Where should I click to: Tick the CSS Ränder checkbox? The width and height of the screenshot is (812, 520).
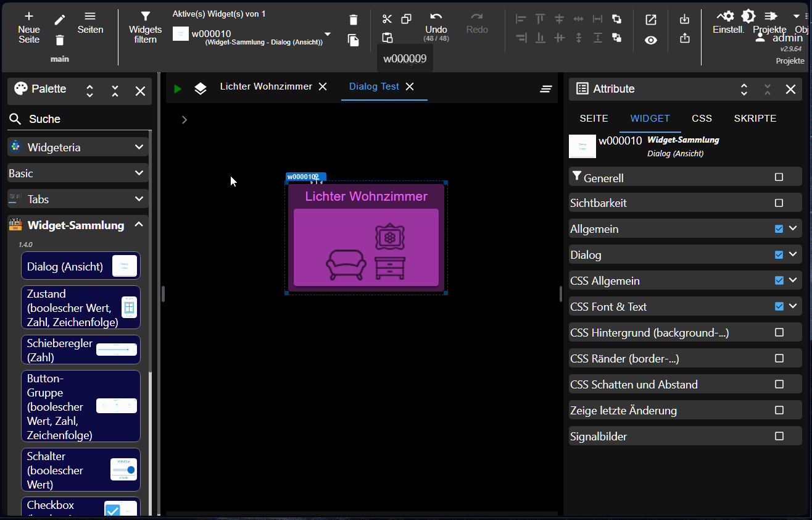[779, 358]
